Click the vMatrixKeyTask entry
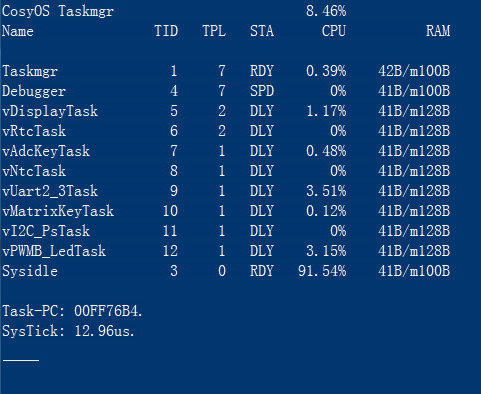481x394 pixels. tap(58, 211)
